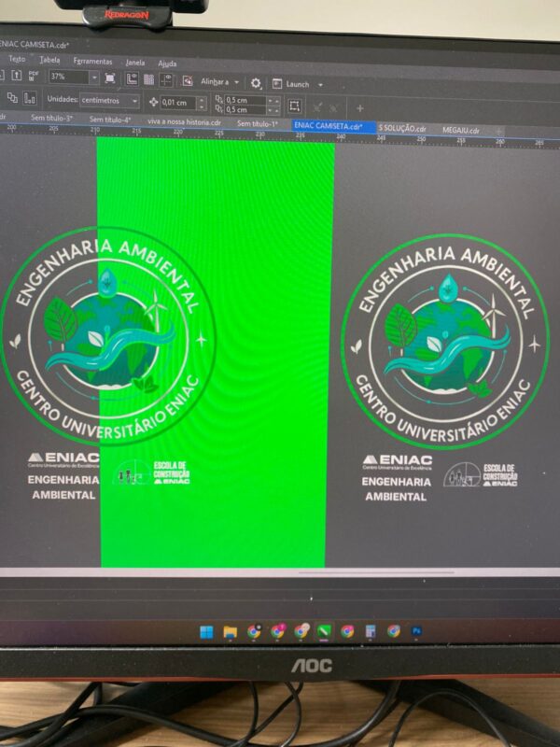The image size is (560, 747).
Task: Open the Windows Start button
Action: pyautogui.click(x=206, y=632)
